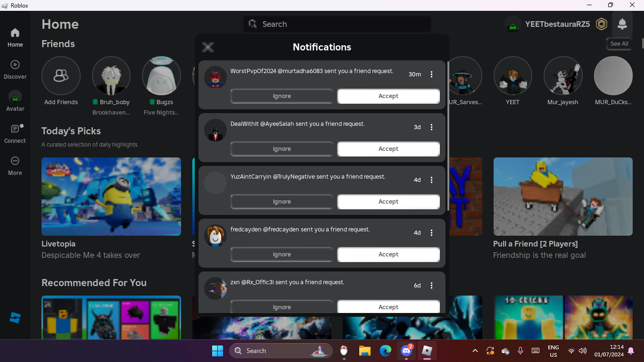Open Microsoft Edge from taskbar
Viewport: 644px width, 362px height.
(386, 351)
